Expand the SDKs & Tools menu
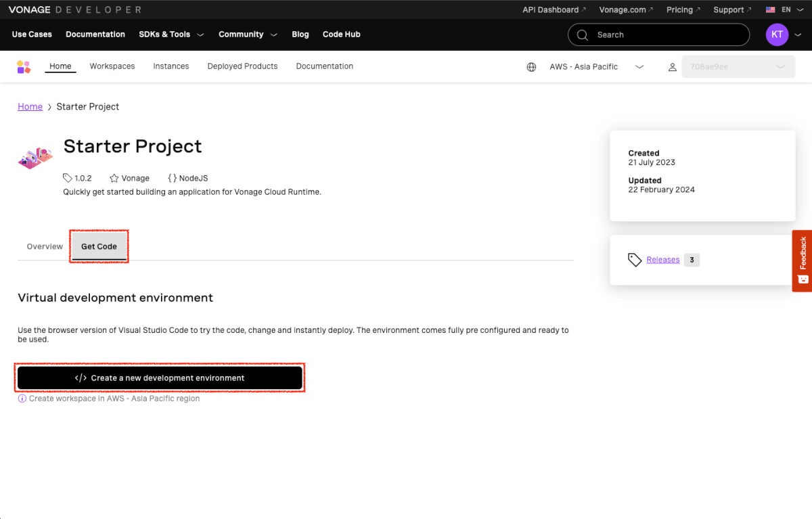 click(x=171, y=35)
